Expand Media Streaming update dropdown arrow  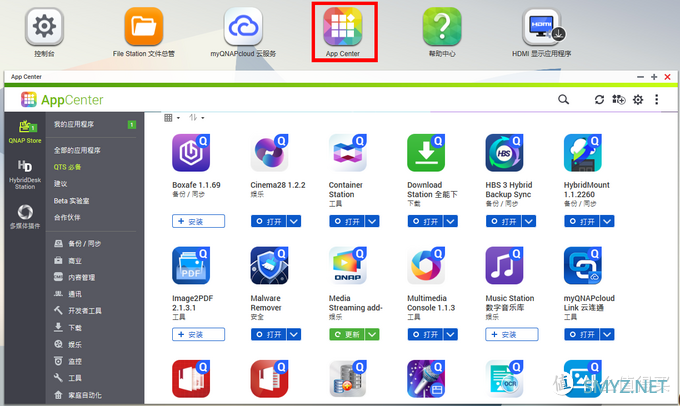point(372,334)
